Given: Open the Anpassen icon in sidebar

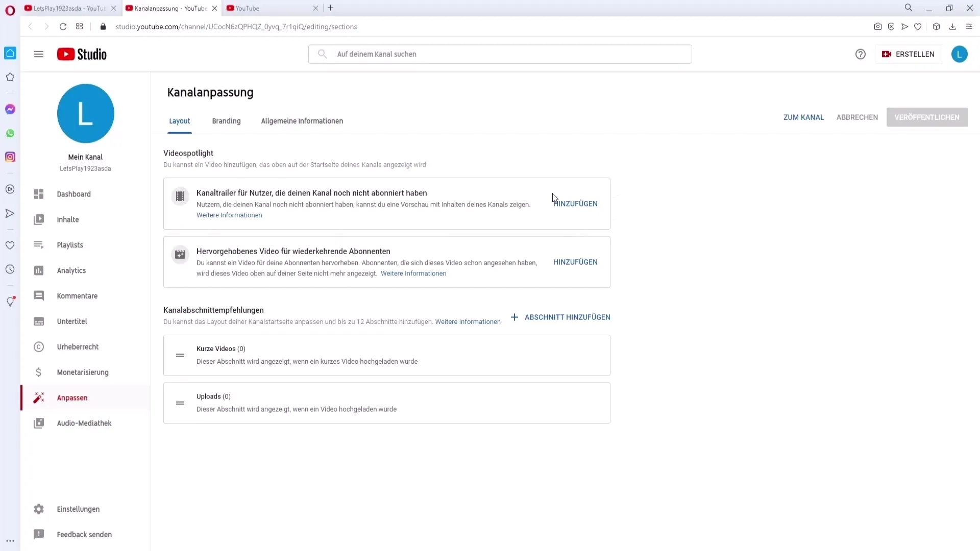Looking at the screenshot, I should pyautogui.click(x=38, y=397).
